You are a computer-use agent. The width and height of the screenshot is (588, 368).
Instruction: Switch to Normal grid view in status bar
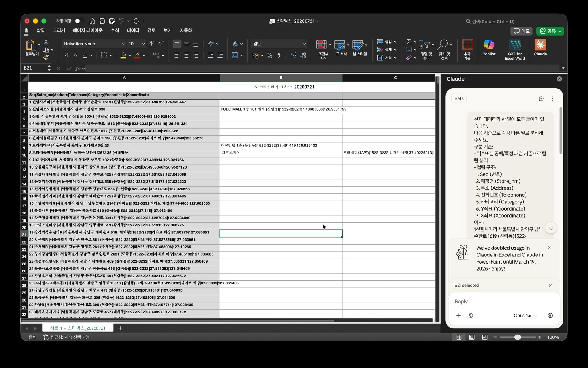click(459, 337)
